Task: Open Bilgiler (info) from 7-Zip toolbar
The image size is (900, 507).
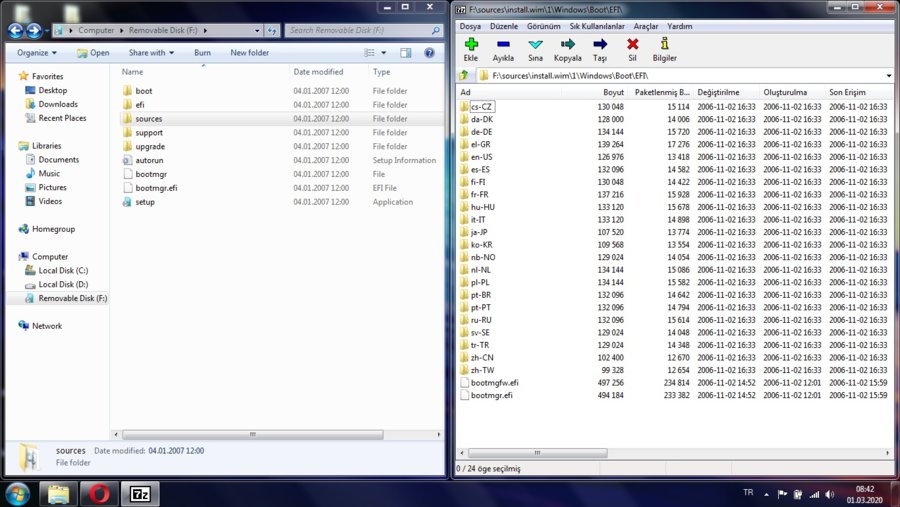Action: 664,47
